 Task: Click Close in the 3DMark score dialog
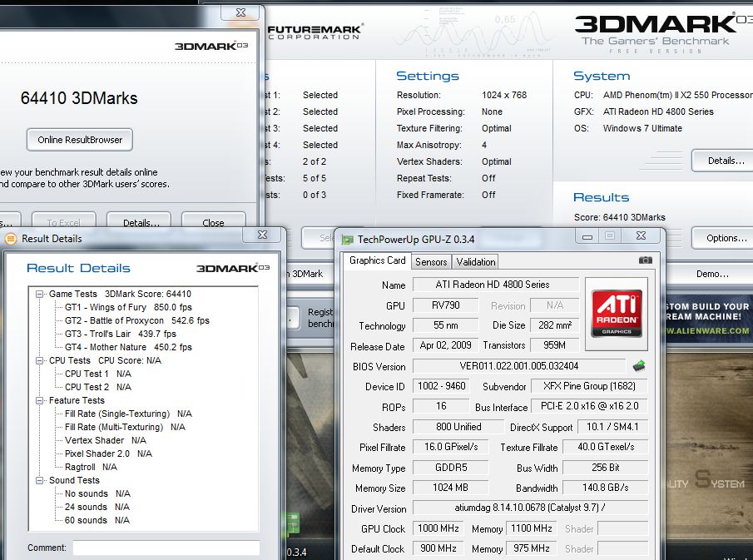[x=213, y=221]
